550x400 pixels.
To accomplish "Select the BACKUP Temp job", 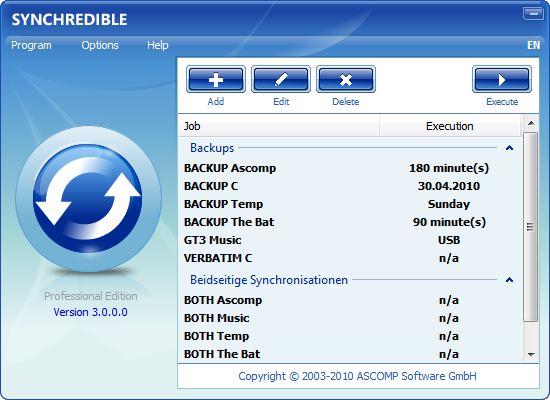I will 350,204.
